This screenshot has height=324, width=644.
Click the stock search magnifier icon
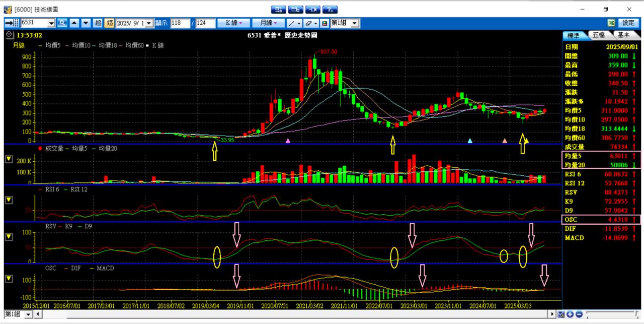[62, 23]
